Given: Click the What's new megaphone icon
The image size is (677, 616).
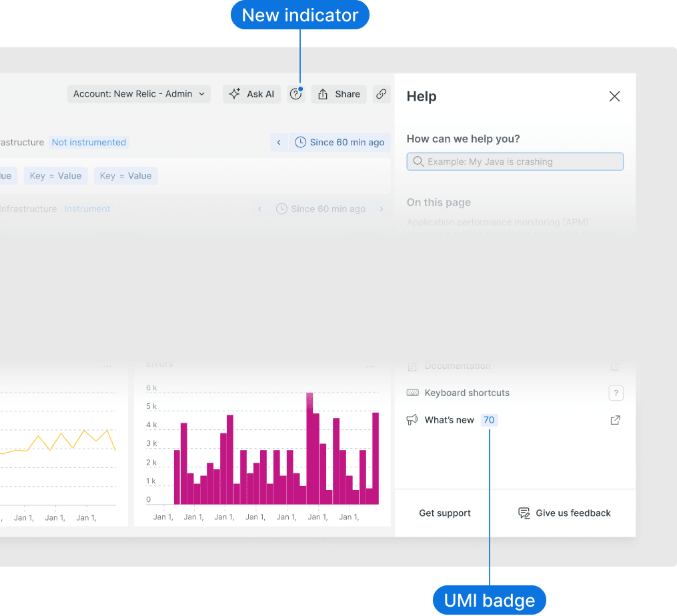Looking at the screenshot, I should 412,419.
